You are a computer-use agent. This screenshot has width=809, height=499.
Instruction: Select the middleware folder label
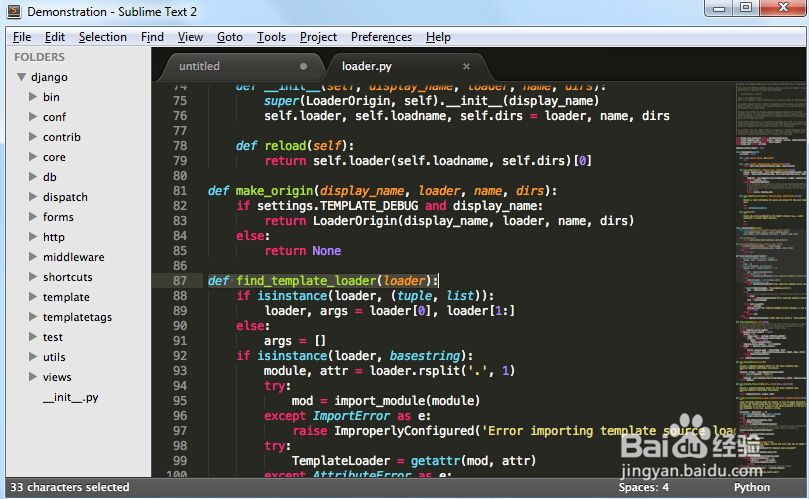pyautogui.click(x=74, y=257)
